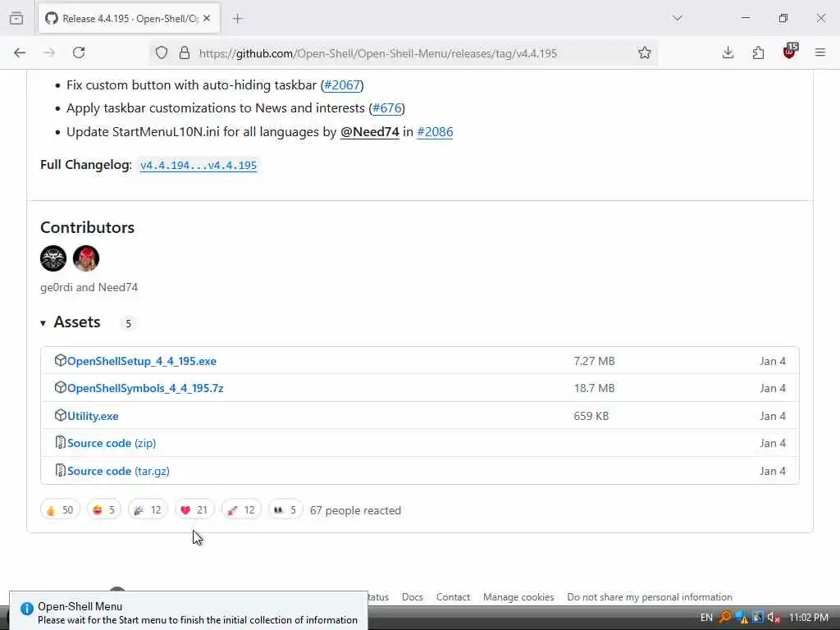Open the Contact footer link
Image resolution: width=840 pixels, height=630 pixels.
pyautogui.click(x=453, y=597)
